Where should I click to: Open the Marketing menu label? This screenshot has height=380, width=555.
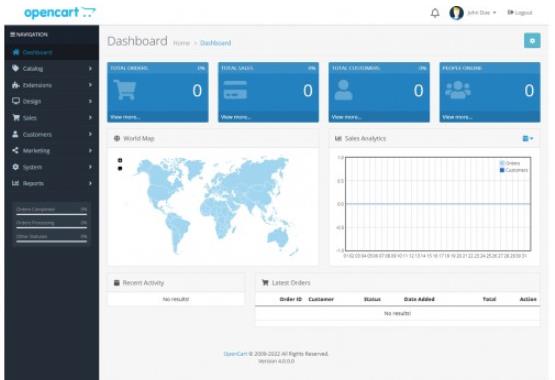click(36, 151)
